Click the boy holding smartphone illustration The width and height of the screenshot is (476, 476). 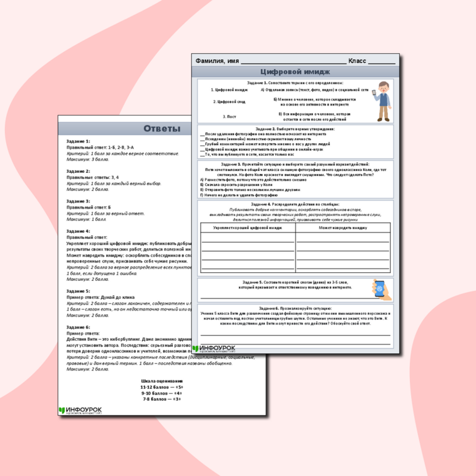[x=382, y=101]
